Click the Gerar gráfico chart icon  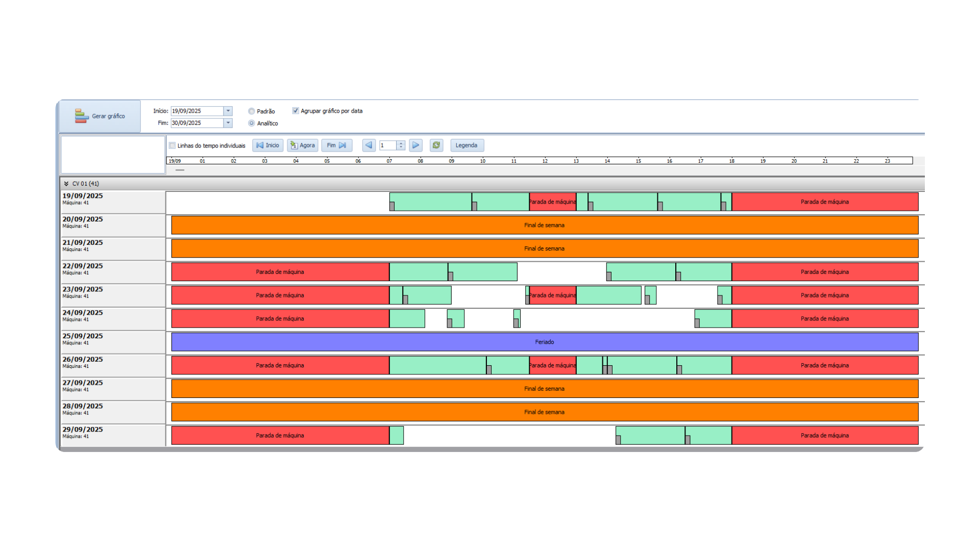(x=81, y=116)
